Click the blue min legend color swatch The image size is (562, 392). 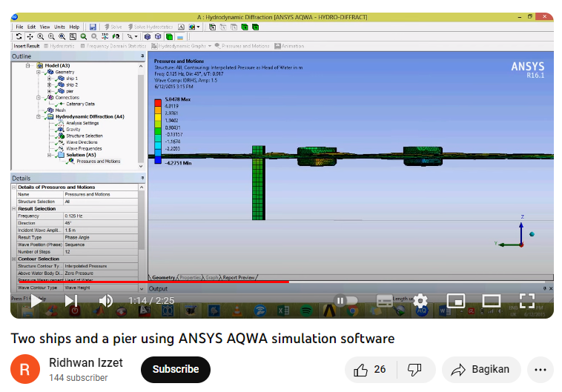click(x=158, y=160)
